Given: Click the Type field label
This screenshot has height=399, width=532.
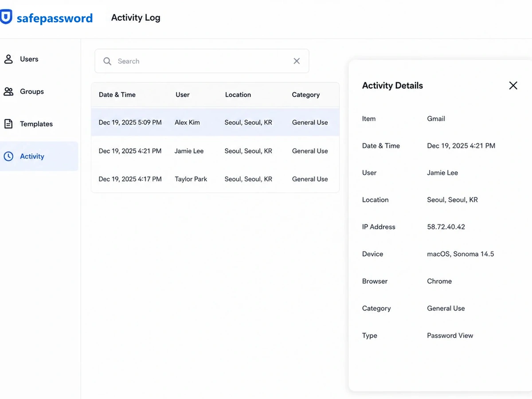Looking at the screenshot, I should (x=370, y=336).
